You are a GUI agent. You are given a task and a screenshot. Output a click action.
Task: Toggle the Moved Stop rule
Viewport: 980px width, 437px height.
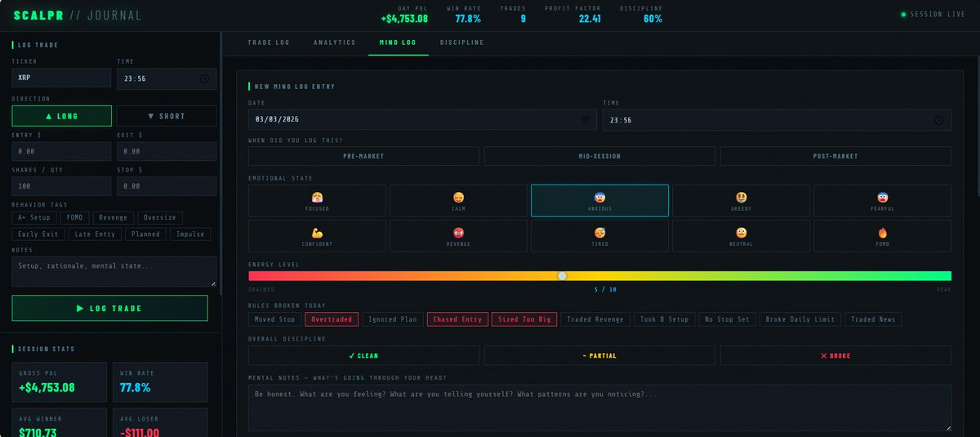pyautogui.click(x=275, y=319)
